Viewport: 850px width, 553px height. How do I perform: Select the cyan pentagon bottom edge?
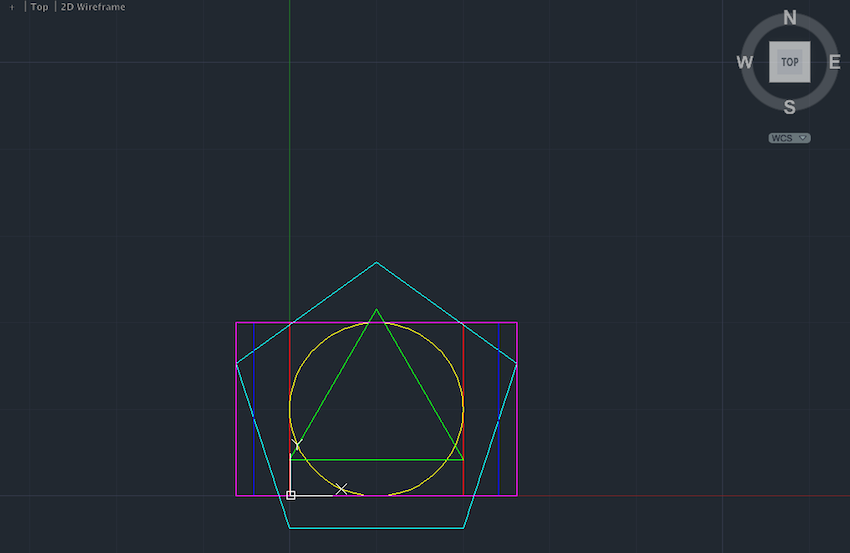pos(376,528)
